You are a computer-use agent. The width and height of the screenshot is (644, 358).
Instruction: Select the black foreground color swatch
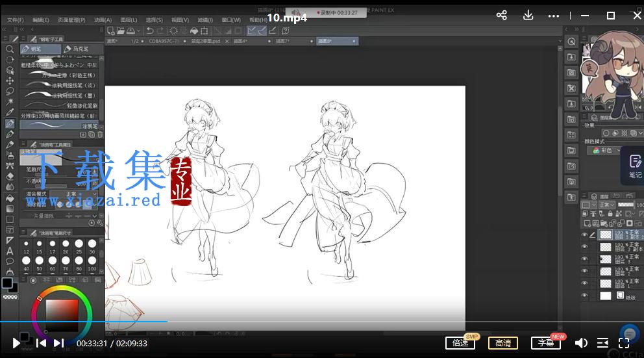pyautogui.click(x=7, y=283)
